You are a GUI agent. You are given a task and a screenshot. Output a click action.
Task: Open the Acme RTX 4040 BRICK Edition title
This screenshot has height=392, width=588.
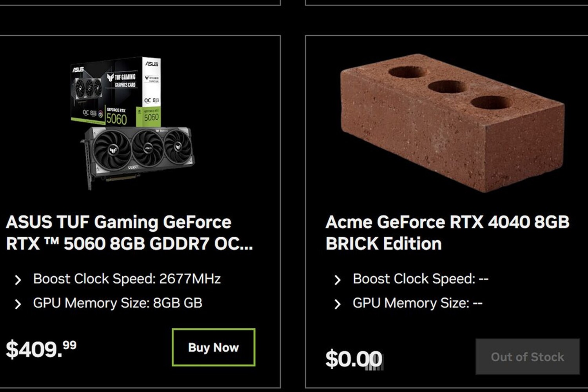[447, 233]
